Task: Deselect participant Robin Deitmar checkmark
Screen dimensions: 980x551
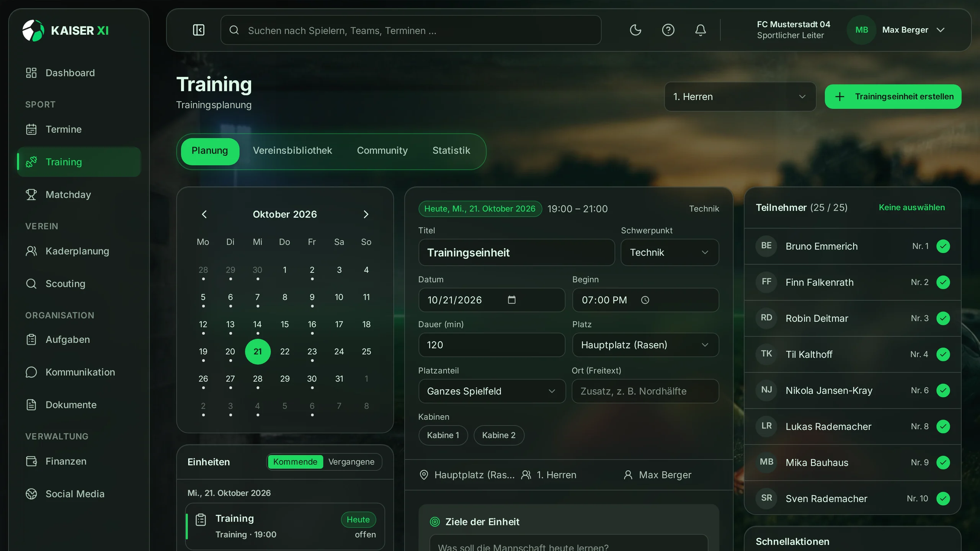Action: (943, 318)
